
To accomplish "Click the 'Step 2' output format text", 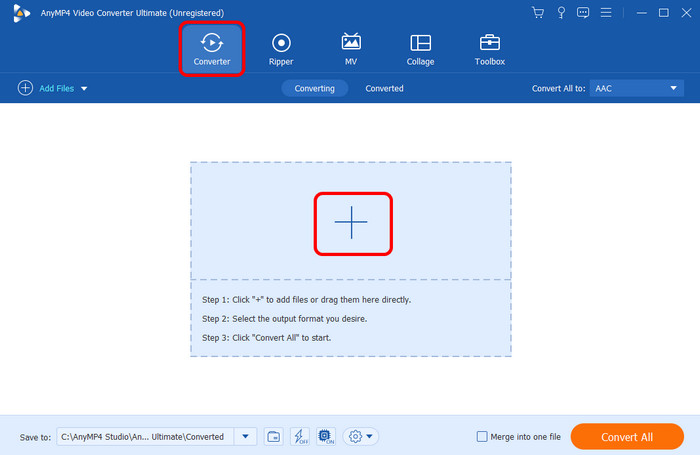I will (x=284, y=319).
